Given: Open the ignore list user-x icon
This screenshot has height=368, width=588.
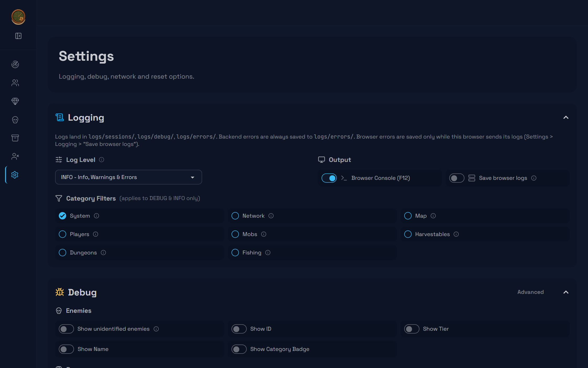Looking at the screenshot, I should [15, 156].
